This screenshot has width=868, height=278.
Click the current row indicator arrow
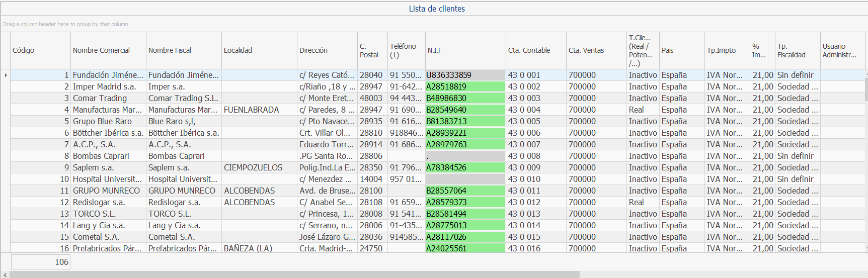6,75
